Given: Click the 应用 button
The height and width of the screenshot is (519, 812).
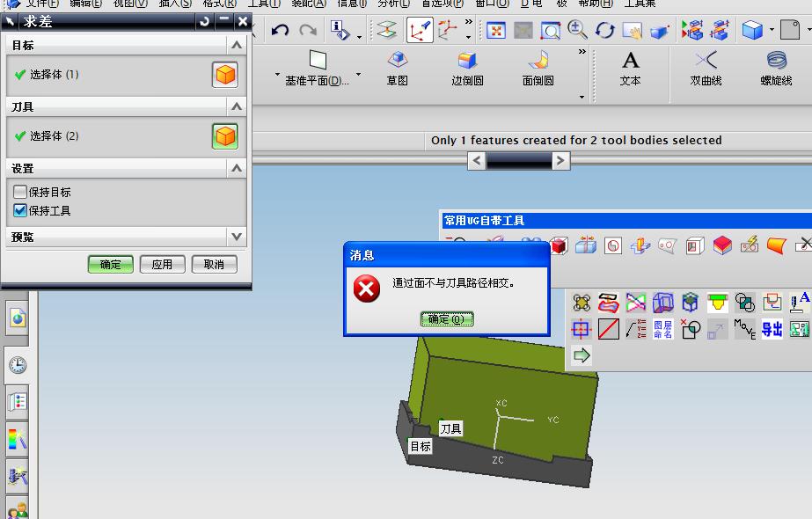Looking at the screenshot, I should pos(162,264).
